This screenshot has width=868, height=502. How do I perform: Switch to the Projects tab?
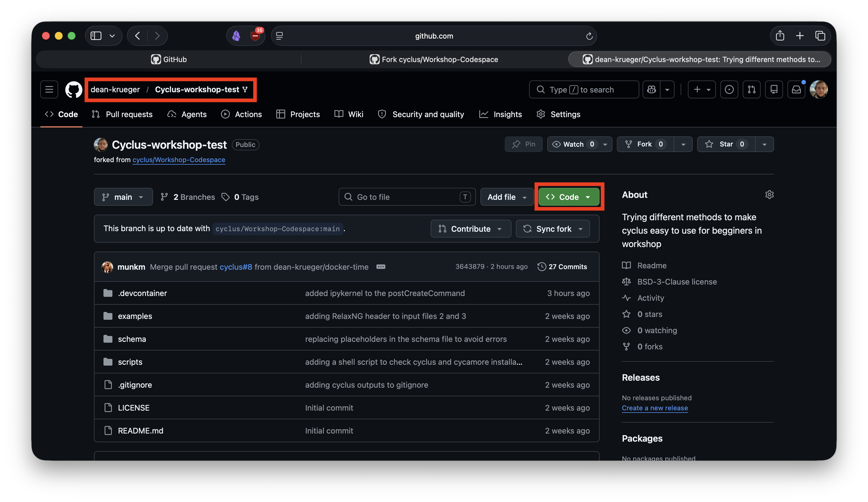click(x=298, y=114)
